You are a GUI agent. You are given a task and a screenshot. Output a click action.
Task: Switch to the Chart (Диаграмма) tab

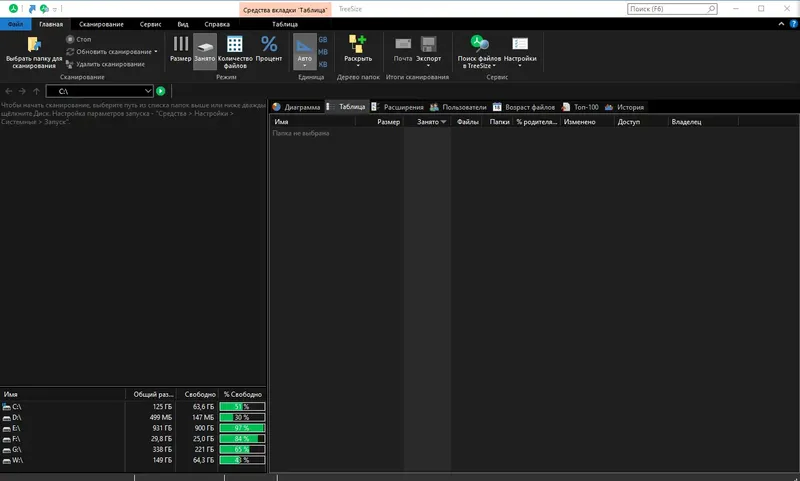tap(296, 107)
